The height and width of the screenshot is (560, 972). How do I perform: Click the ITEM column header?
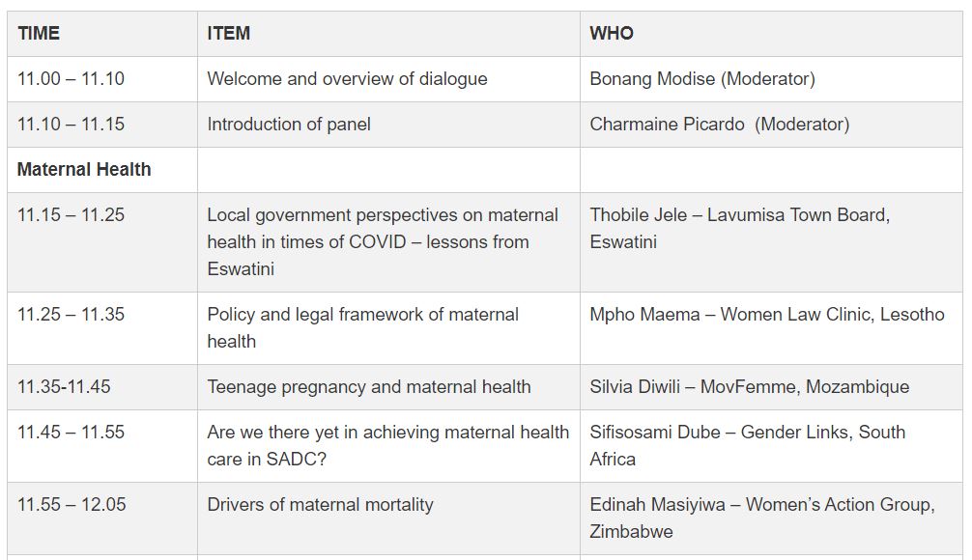[x=228, y=33]
